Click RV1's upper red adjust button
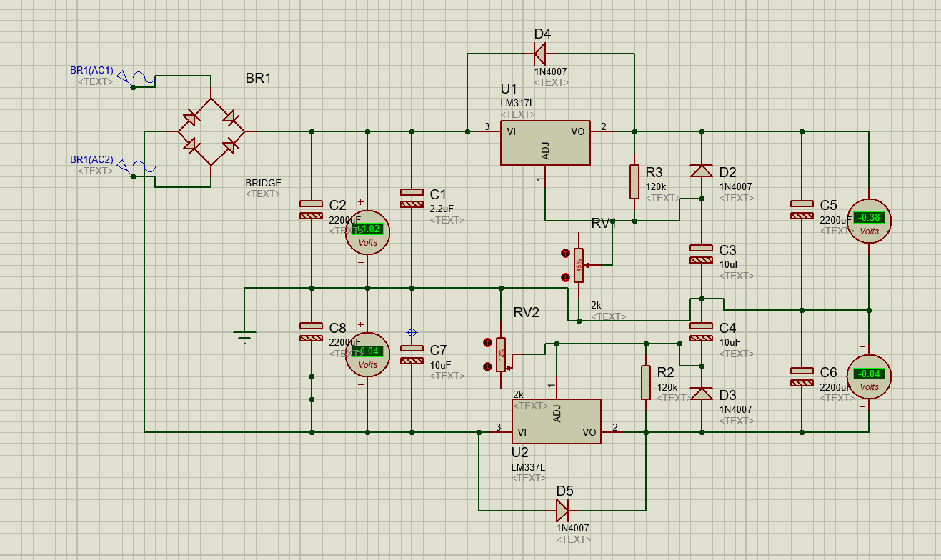The width and height of the screenshot is (941, 560). click(x=565, y=254)
